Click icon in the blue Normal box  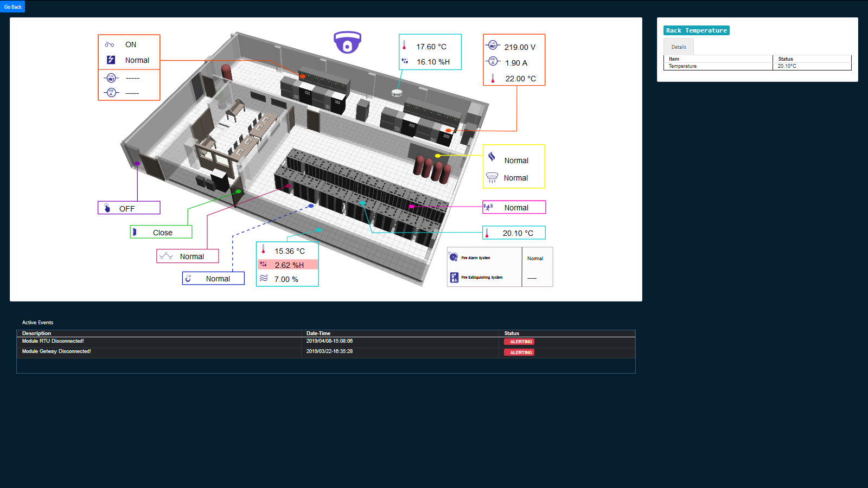188,278
